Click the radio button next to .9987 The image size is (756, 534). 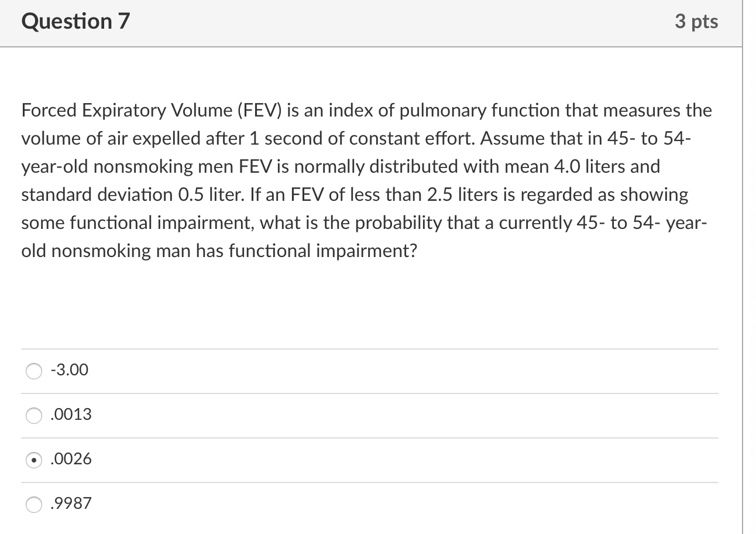pos(34,504)
